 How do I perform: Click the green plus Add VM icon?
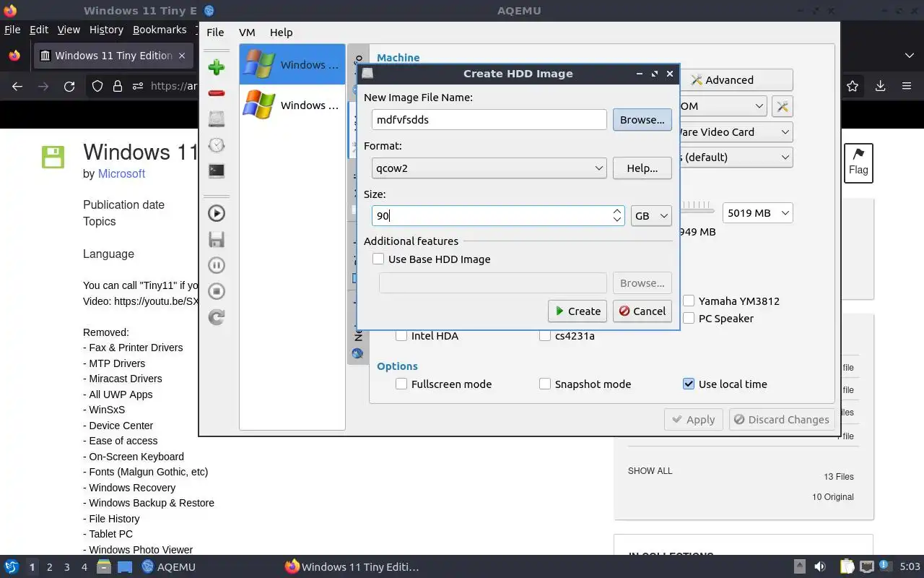216,67
